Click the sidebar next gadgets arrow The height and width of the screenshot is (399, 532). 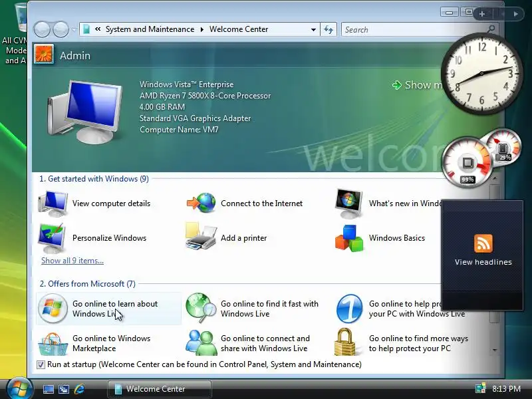[x=516, y=14]
